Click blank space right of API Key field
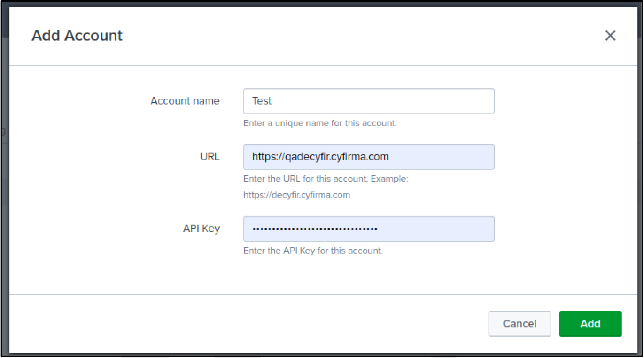 coord(564,229)
